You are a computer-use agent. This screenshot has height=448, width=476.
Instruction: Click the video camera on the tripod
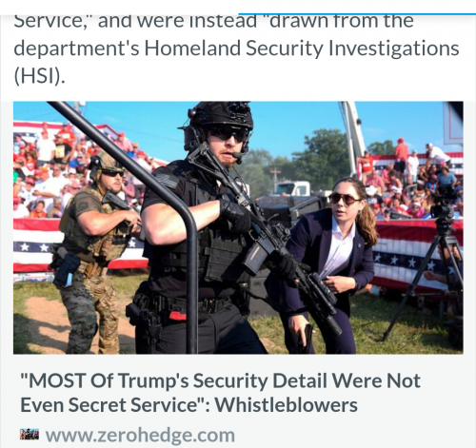click(x=445, y=203)
